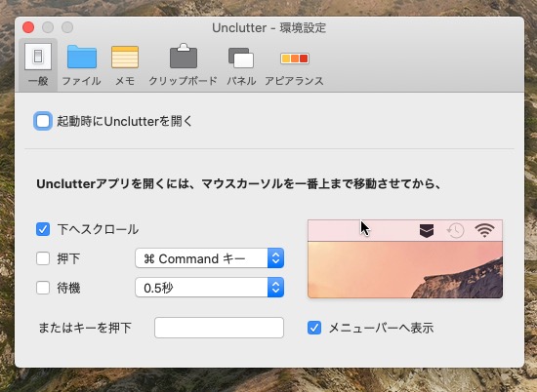Image resolution: width=537 pixels, height=392 pixels.
Task: Click the menu bar preview image
Action: coord(405,259)
